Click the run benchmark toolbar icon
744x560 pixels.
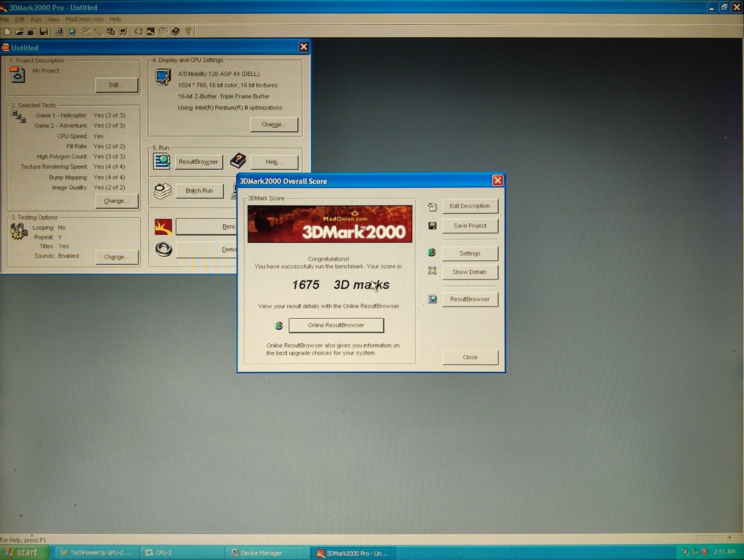151,32
